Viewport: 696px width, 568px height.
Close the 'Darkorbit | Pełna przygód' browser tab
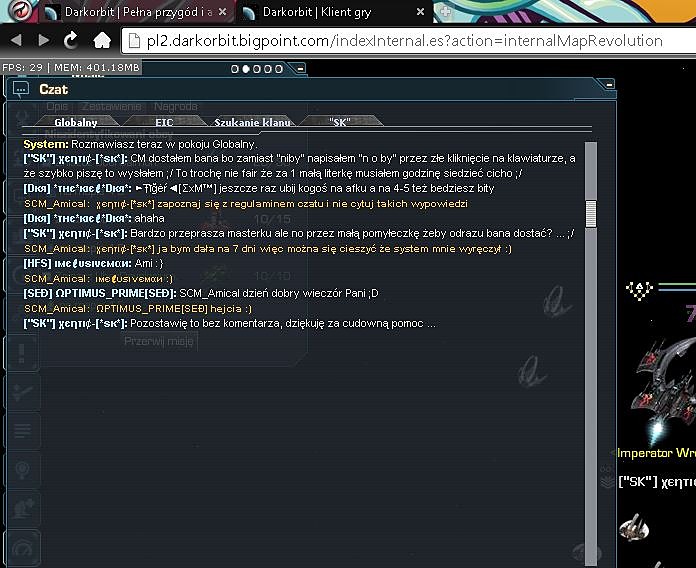[223, 12]
